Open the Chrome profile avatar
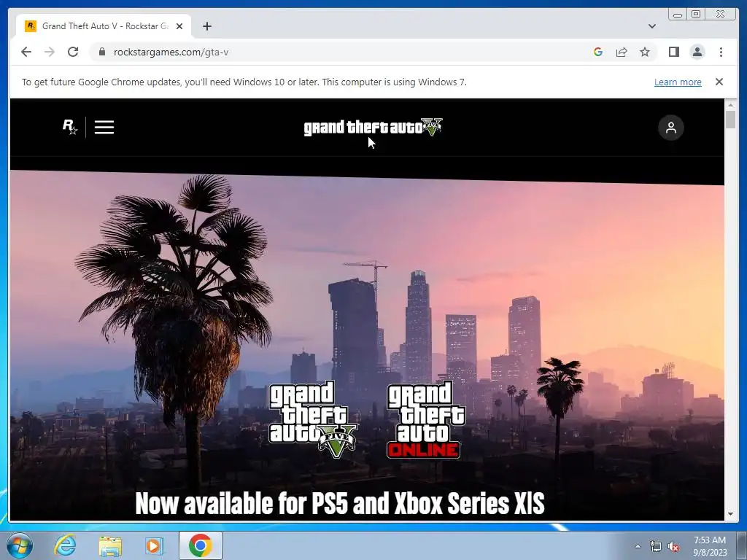The width and height of the screenshot is (747, 560). pos(697,52)
